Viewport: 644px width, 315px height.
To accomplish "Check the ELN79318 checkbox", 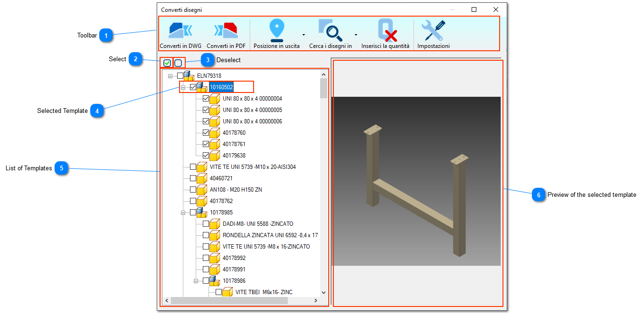I will tap(180, 76).
